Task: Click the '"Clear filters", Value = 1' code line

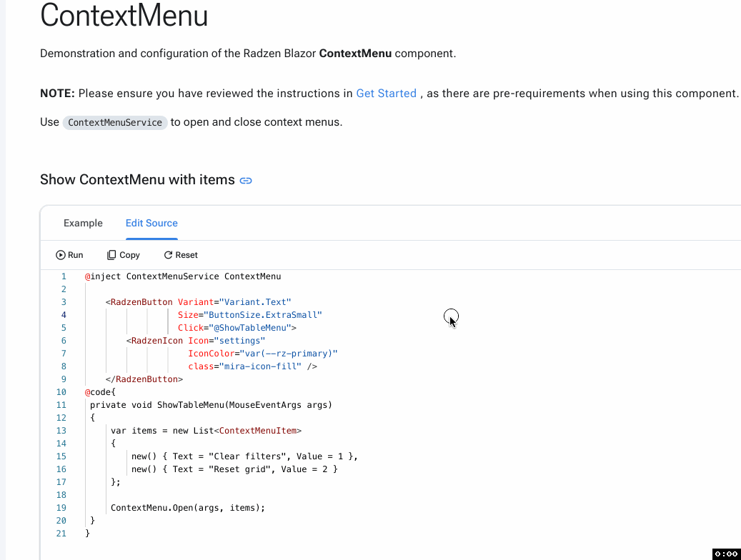Action: coord(244,456)
